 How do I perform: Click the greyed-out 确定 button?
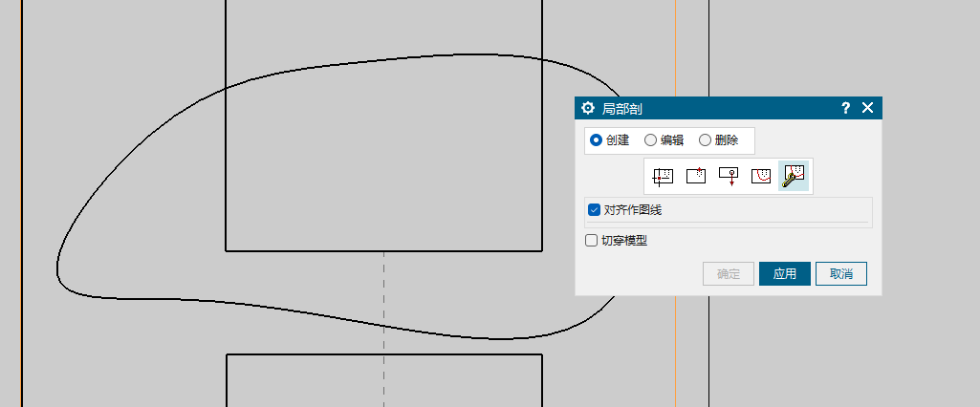(x=729, y=274)
